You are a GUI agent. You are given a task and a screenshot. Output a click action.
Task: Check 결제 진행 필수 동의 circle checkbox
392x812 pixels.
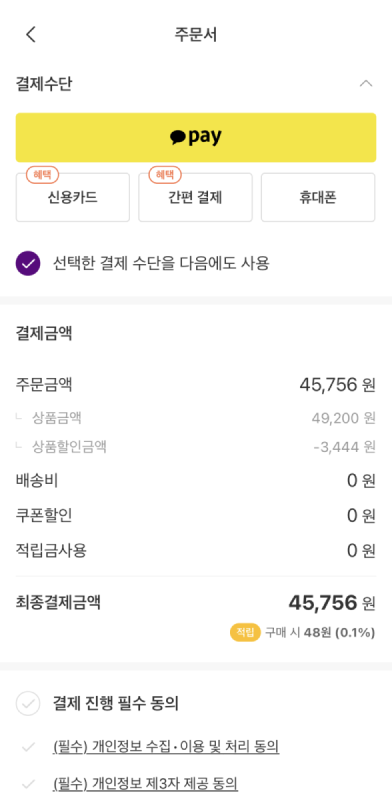[28, 703]
